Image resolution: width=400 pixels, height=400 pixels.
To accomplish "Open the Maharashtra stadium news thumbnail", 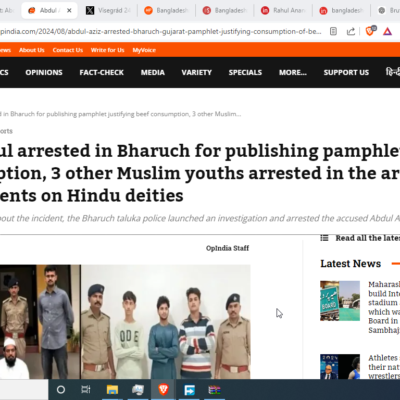I will coord(340,301).
